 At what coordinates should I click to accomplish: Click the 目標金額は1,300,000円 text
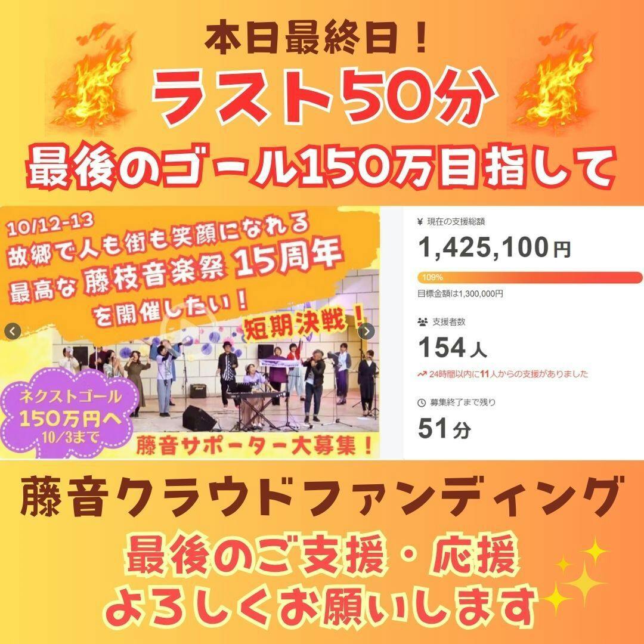tap(460, 293)
